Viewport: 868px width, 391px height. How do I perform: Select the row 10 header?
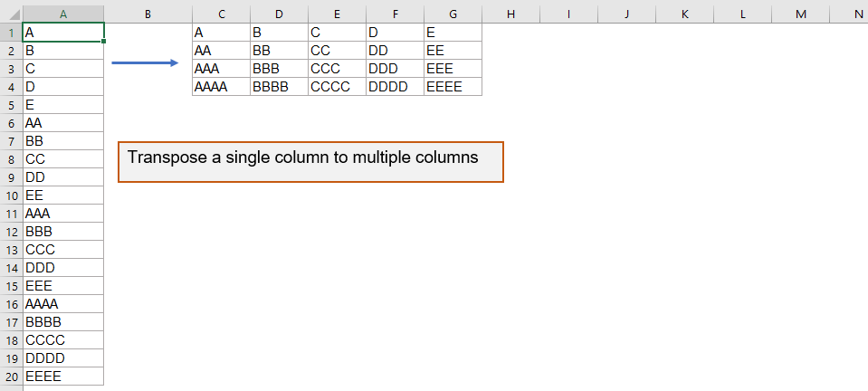point(11,195)
